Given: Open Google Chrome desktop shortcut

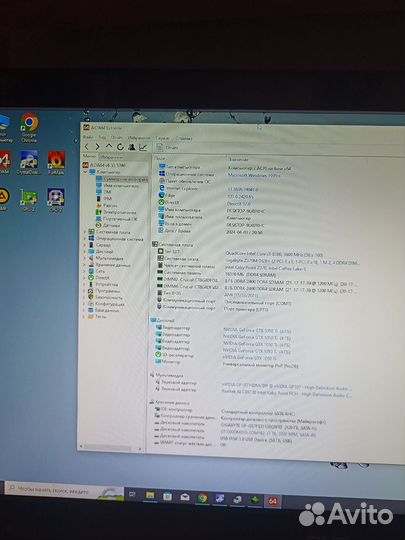Looking at the screenshot, I should click(29, 127).
